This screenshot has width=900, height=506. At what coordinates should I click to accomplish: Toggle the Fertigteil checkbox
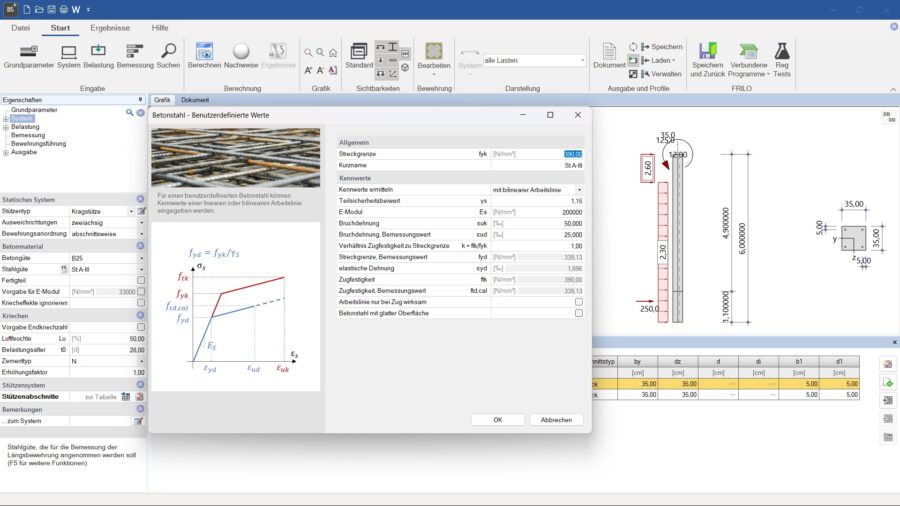click(x=140, y=280)
